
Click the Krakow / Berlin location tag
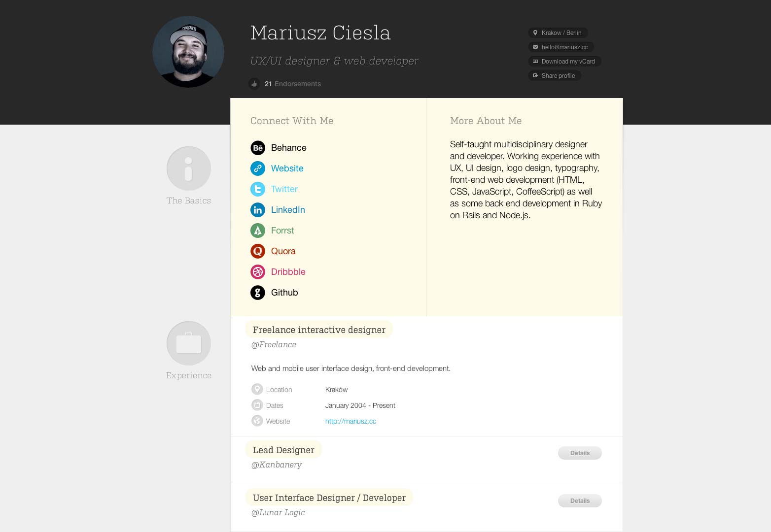click(x=558, y=33)
